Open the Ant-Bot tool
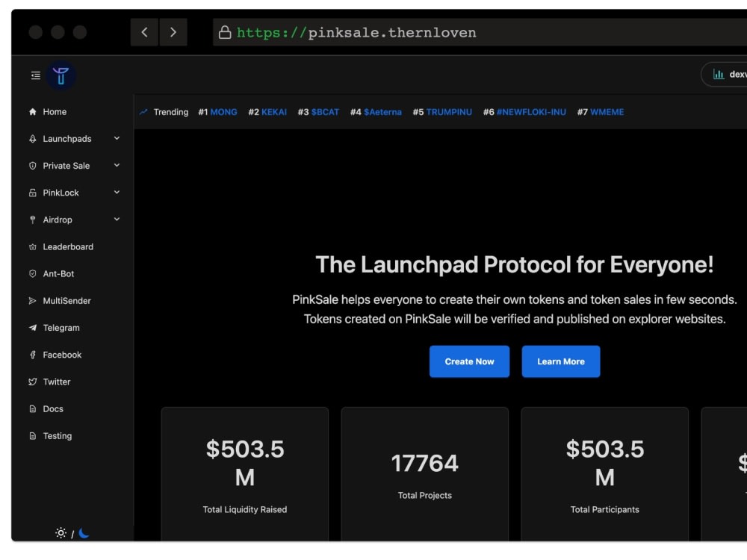747x560 pixels. point(31,274)
